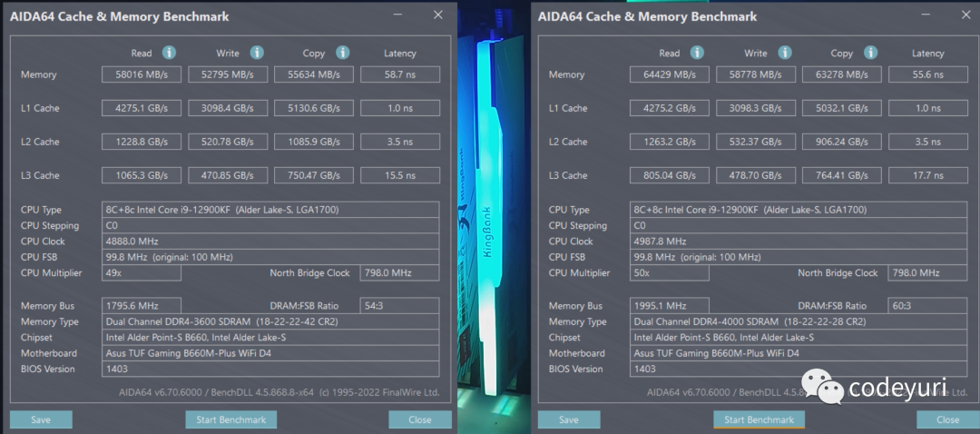
Task: Select L3 latency value 17.7 ns
Action: click(928, 175)
